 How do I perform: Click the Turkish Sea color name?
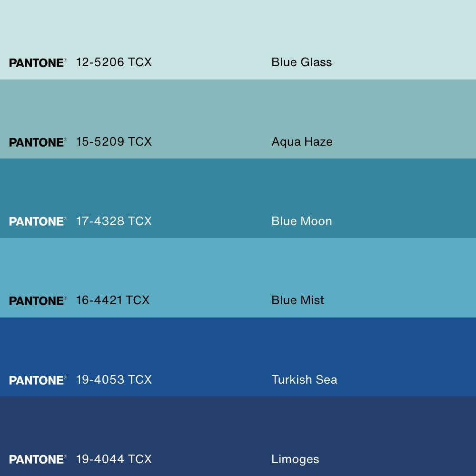click(304, 380)
